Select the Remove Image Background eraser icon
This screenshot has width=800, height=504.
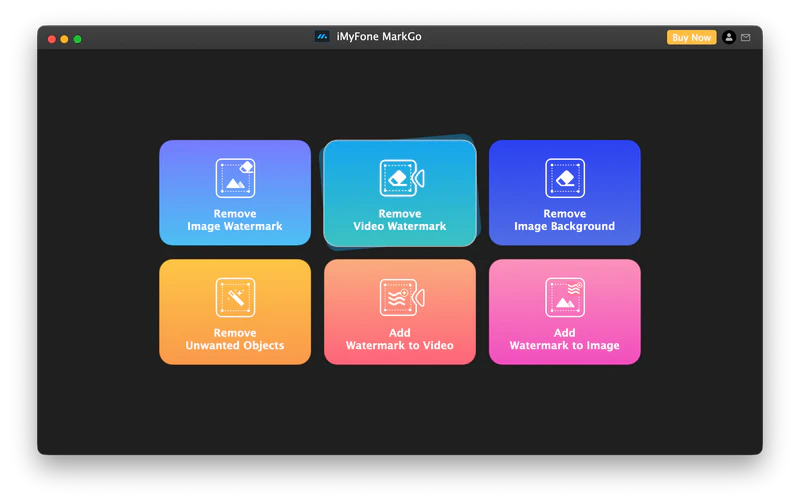pos(565,178)
